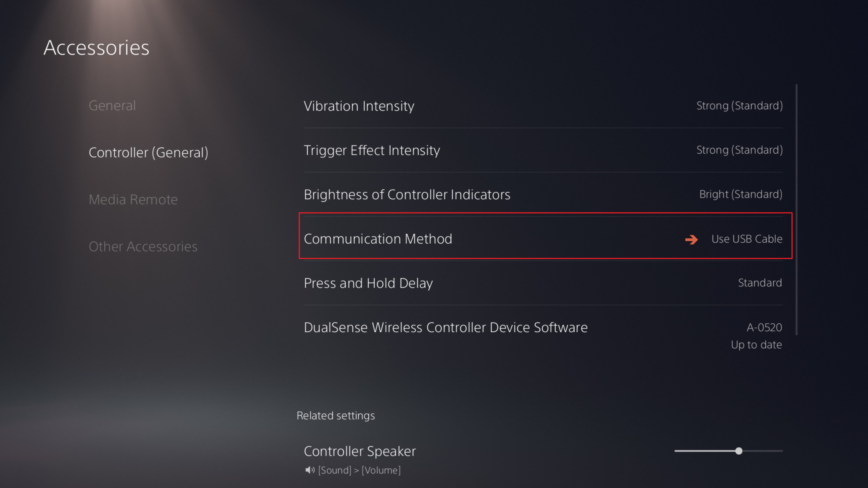Click the Up to date status text
The height and width of the screenshot is (488, 868).
pos(756,345)
